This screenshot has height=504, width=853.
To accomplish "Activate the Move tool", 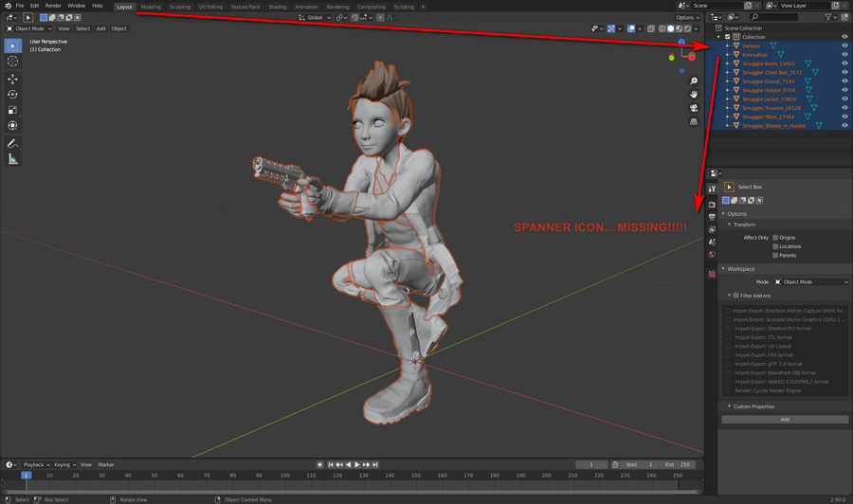I will point(12,79).
